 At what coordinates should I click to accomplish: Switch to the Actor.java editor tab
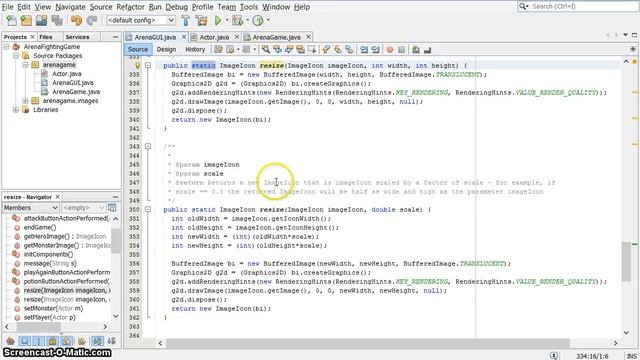click(x=214, y=37)
